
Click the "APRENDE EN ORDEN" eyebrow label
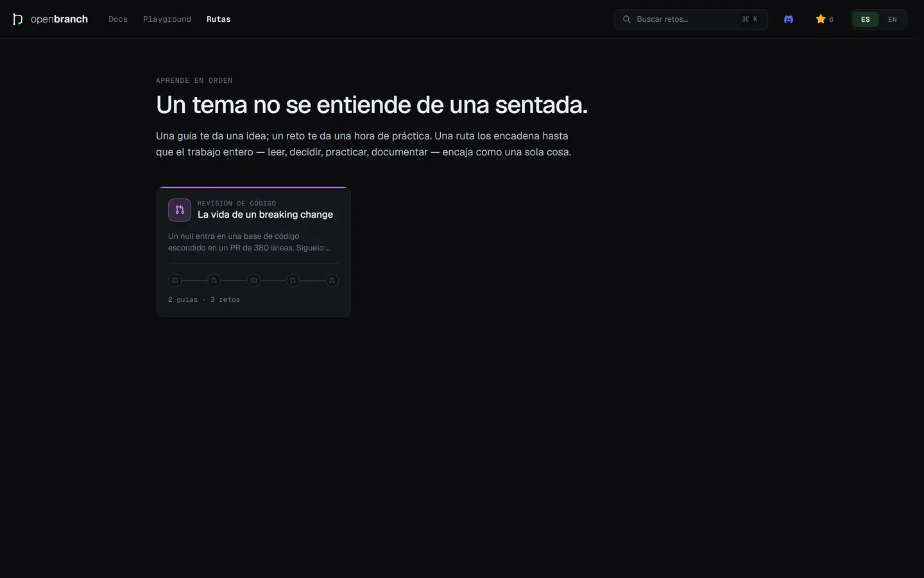[194, 80]
